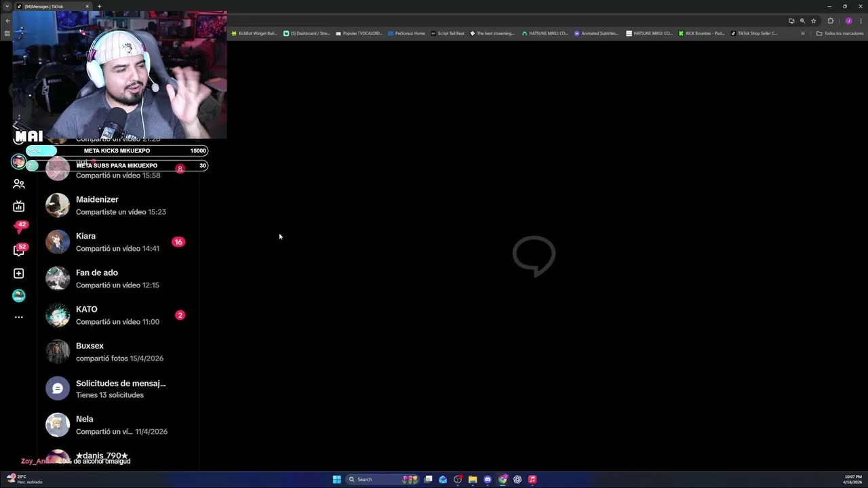This screenshot has width=868, height=488.
Task: Click Nela's avatar thumbnail
Action: tap(58, 425)
